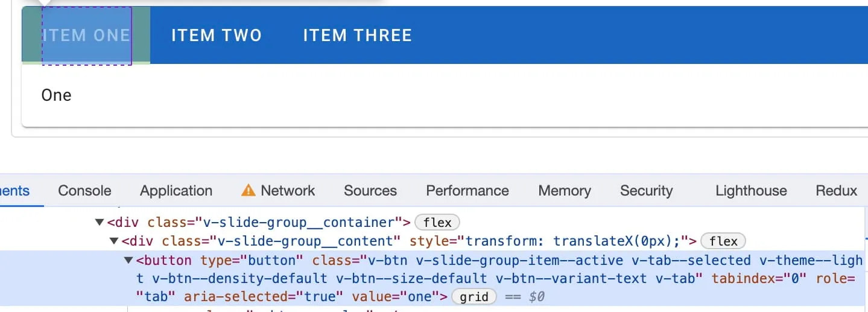Switch to the Redux DevTools tab
Screen dimensions: 868x312
836,191
